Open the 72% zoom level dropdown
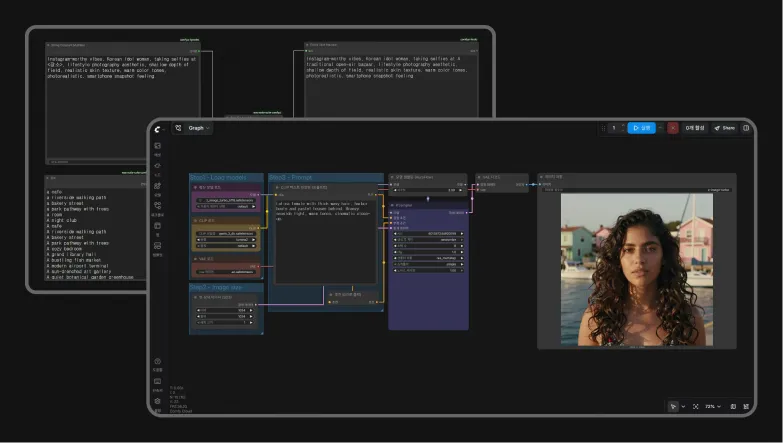783x443 pixels. (x=713, y=407)
